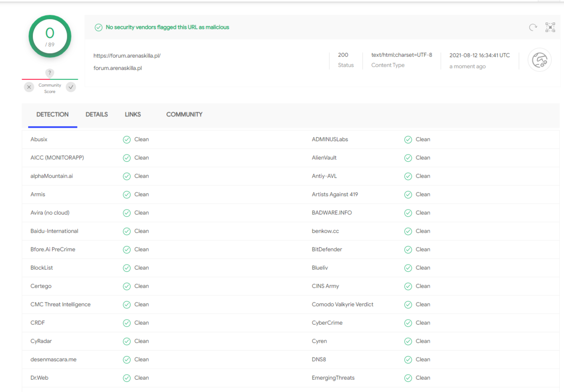This screenshot has height=392, width=564.
Task: Vote malicious with the X community button
Action: 29,87
